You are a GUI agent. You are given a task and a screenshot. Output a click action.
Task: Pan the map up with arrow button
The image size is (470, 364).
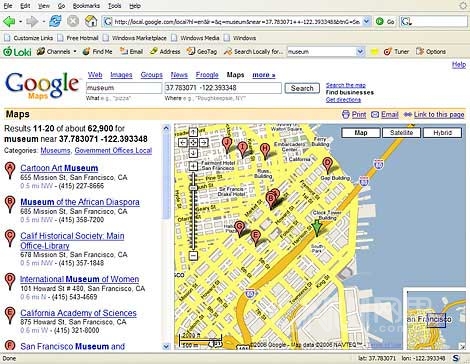[193, 132]
